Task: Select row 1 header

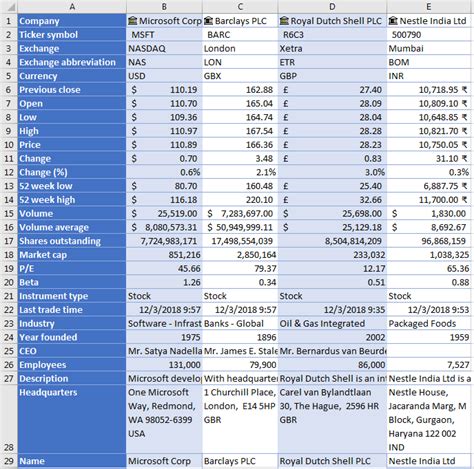Action: click(9, 21)
